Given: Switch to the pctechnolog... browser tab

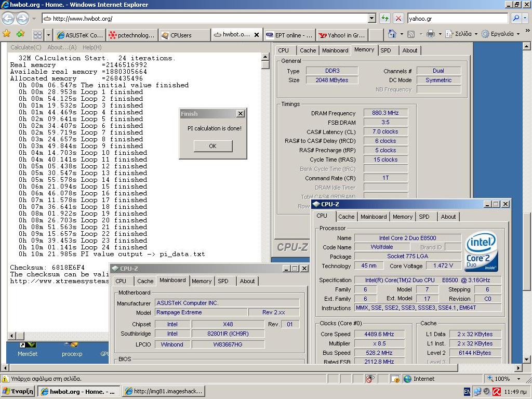Looking at the screenshot, I should 132,35.
